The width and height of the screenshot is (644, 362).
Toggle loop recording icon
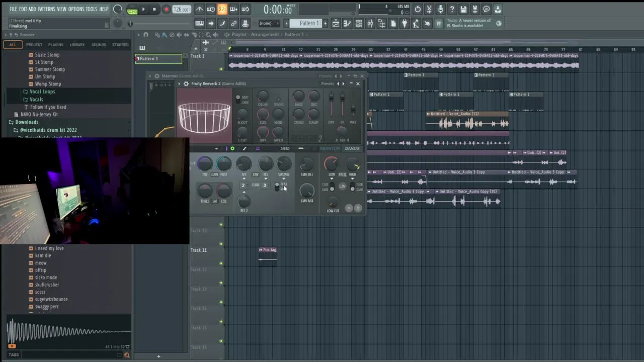pos(245,9)
